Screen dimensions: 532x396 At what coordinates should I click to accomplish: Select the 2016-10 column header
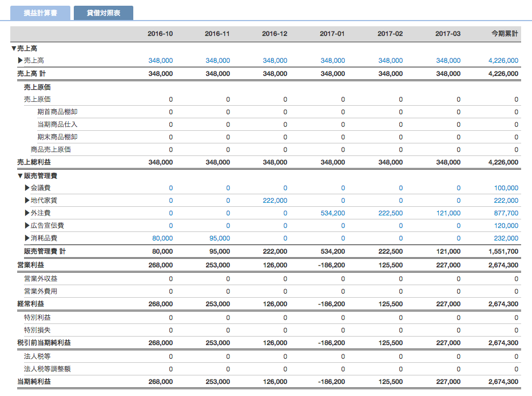160,34
